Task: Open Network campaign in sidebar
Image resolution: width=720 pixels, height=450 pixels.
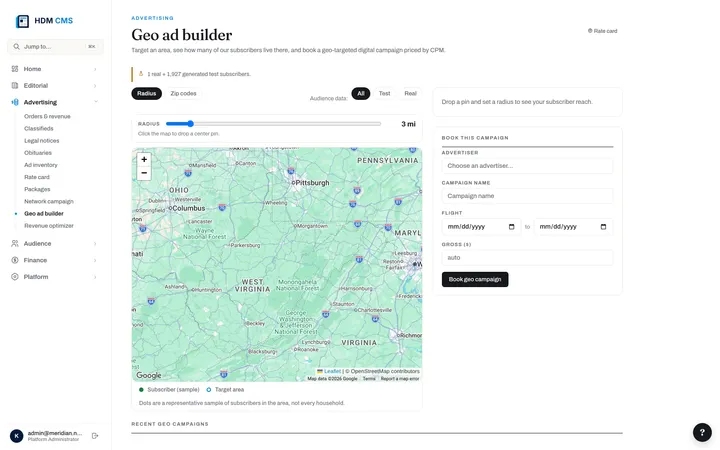Action: [49, 202]
